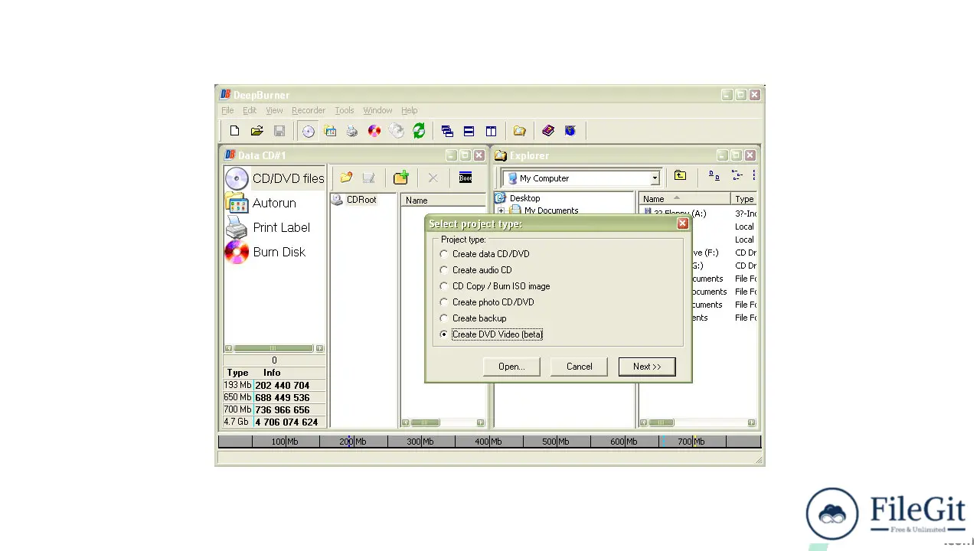Open the View menu

tap(274, 110)
